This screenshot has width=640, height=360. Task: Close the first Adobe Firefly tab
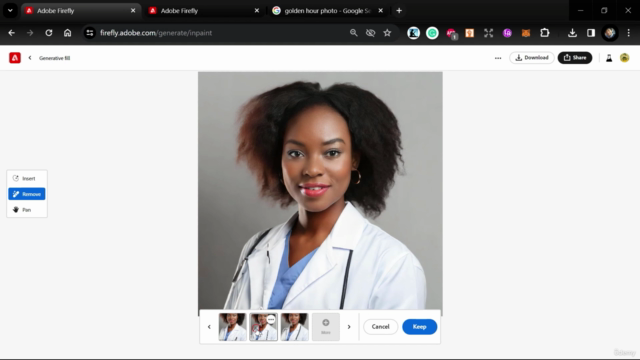click(x=133, y=11)
